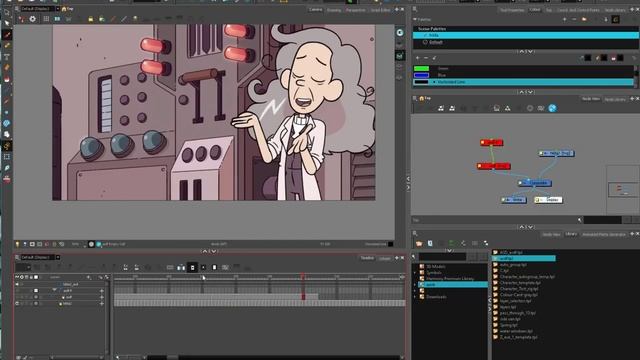Click green icon in Library toolbar
This screenshot has height=360, width=640.
point(452,243)
